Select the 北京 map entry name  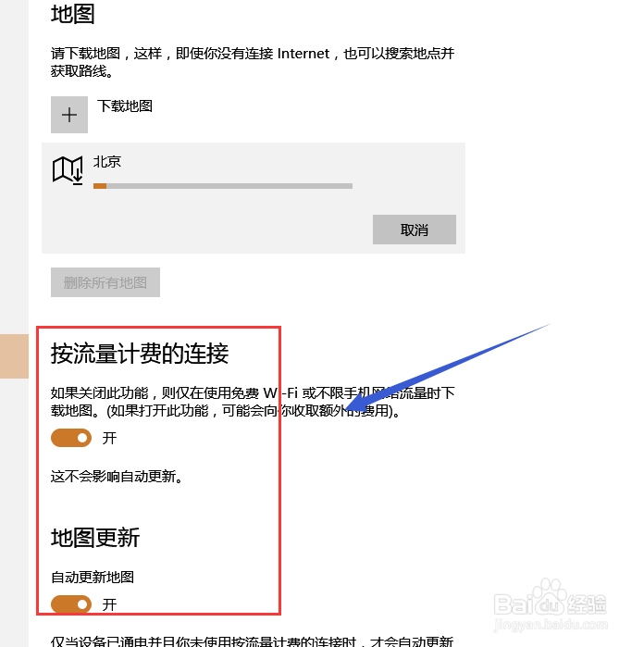point(106,161)
